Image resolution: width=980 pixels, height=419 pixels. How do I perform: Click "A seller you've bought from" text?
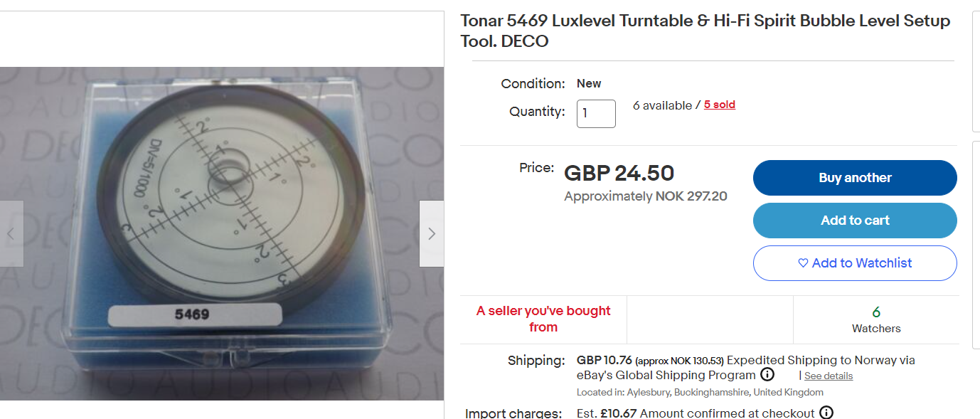pos(543,319)
